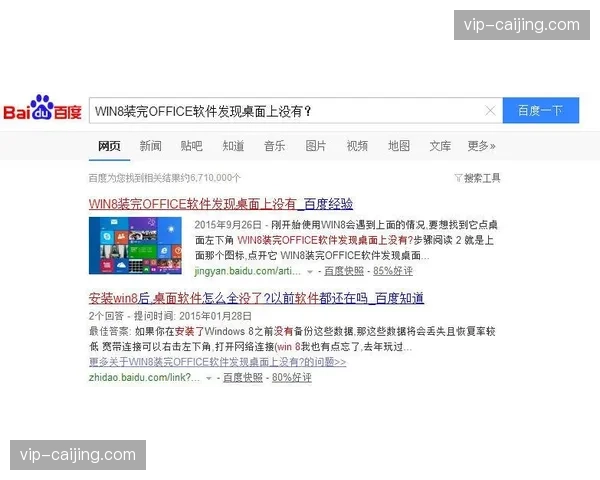Click the 80%好评 rating link
Image resolution: width=600 pixels, height=480 pixels.
292,377
